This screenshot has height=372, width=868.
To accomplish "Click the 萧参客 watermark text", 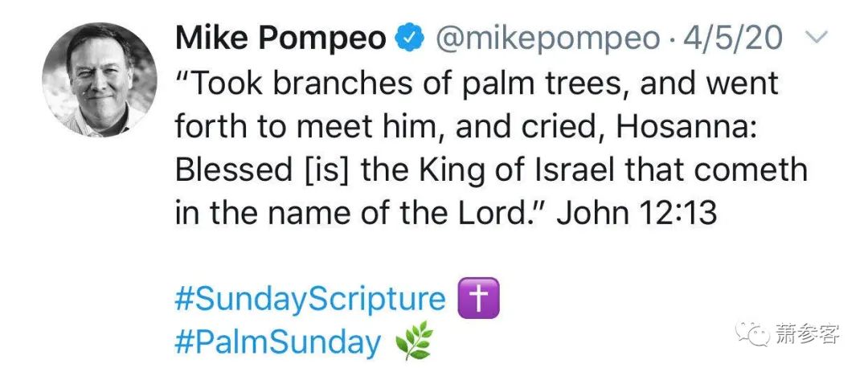I will [x=807, y=333].
